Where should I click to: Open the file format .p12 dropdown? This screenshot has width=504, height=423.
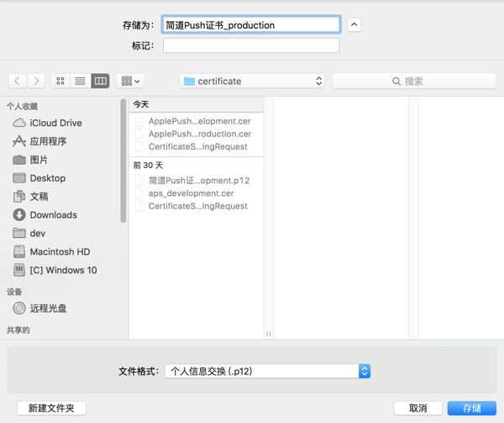(267, 371)
